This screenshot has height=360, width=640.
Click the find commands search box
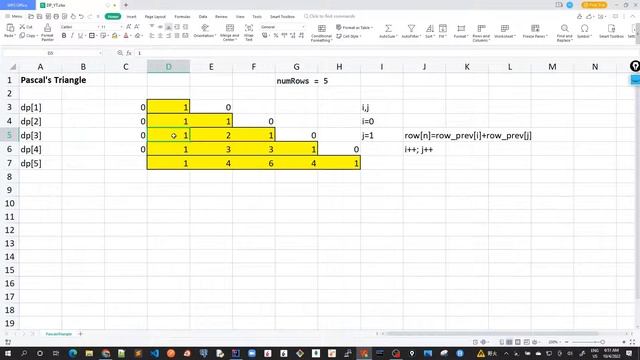(330, 16)
